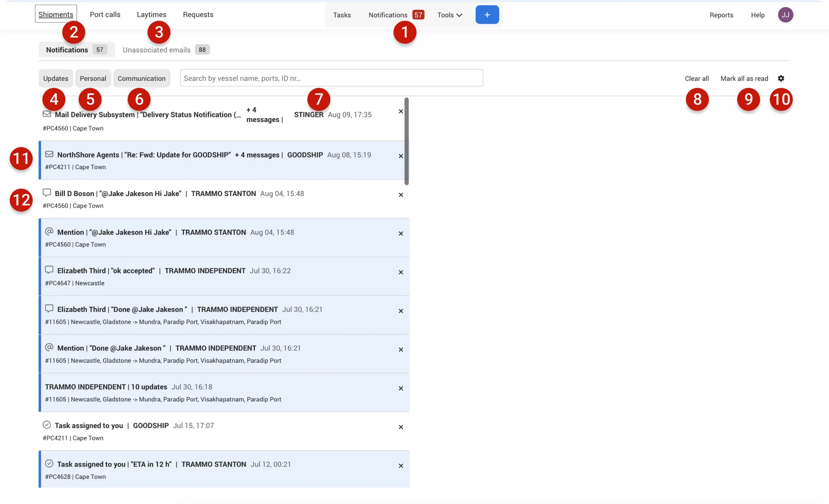Click envelope icon of Mail Delivery Subsystem row
Viewport: 829px width, 504px height.
(47, 114)
